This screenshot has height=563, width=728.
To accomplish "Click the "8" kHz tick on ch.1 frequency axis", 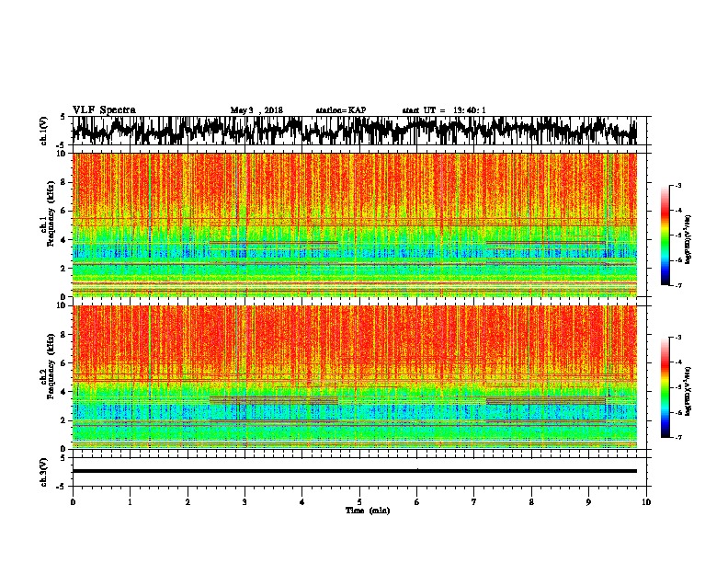I will 64,182.
